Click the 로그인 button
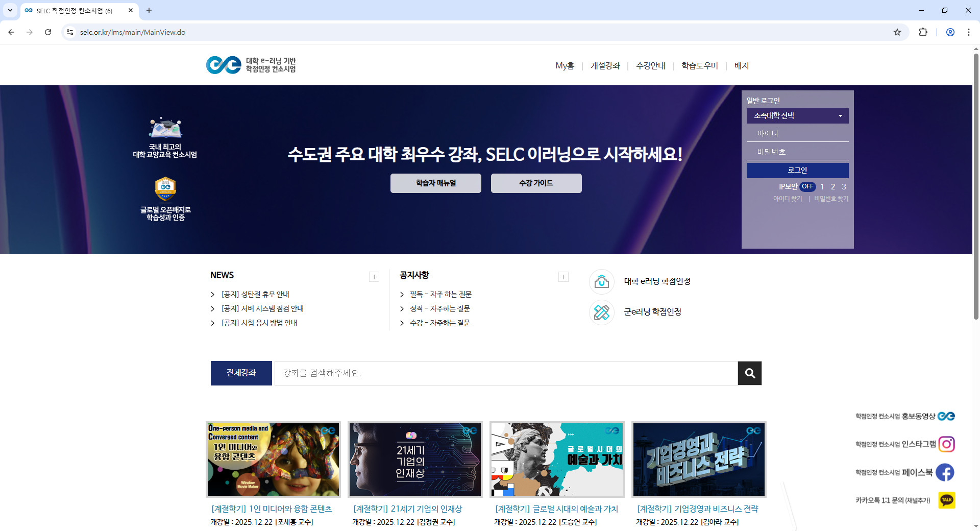The height and width of the screenshot is (531, 980). [798, 171]
